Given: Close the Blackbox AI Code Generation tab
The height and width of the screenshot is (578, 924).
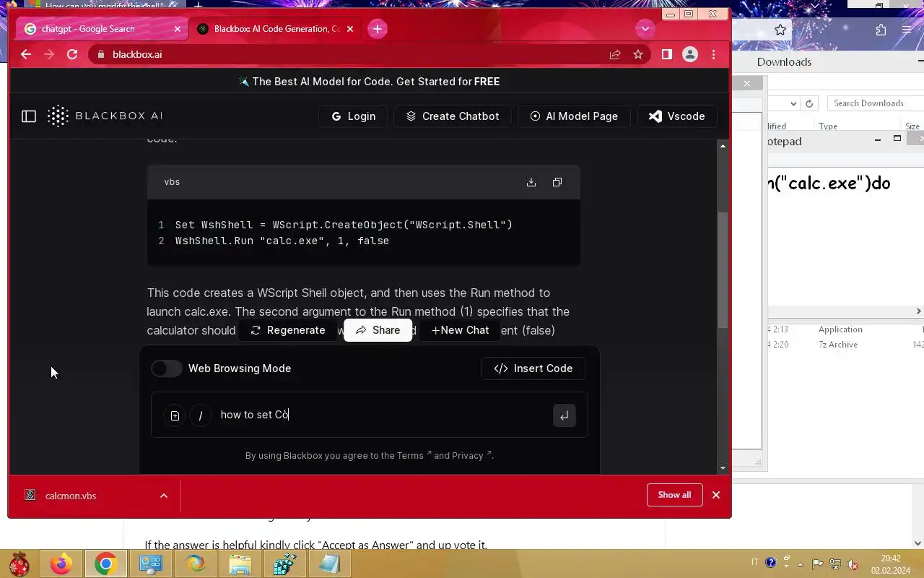Looking at the screenshot, I should tap(350, 29).
